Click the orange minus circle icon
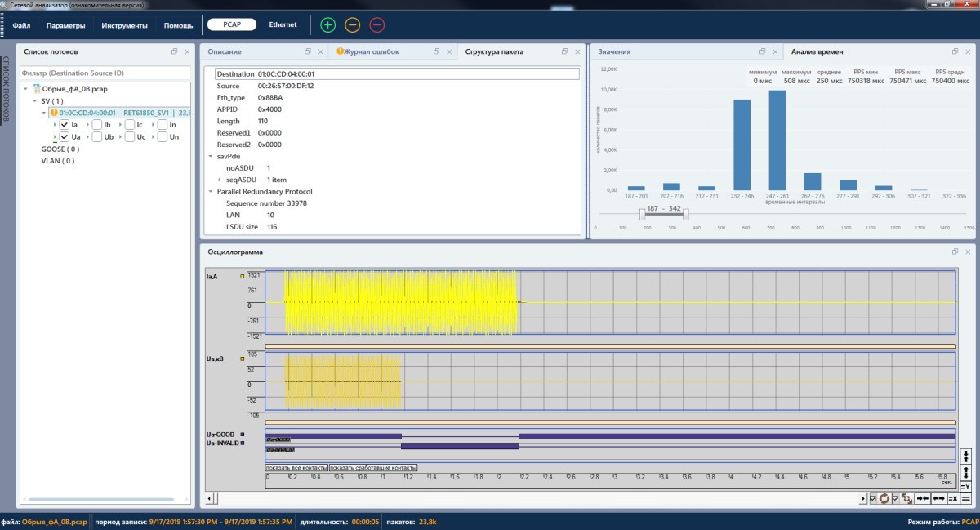This screenshot has width=980, height=530. 352,25
